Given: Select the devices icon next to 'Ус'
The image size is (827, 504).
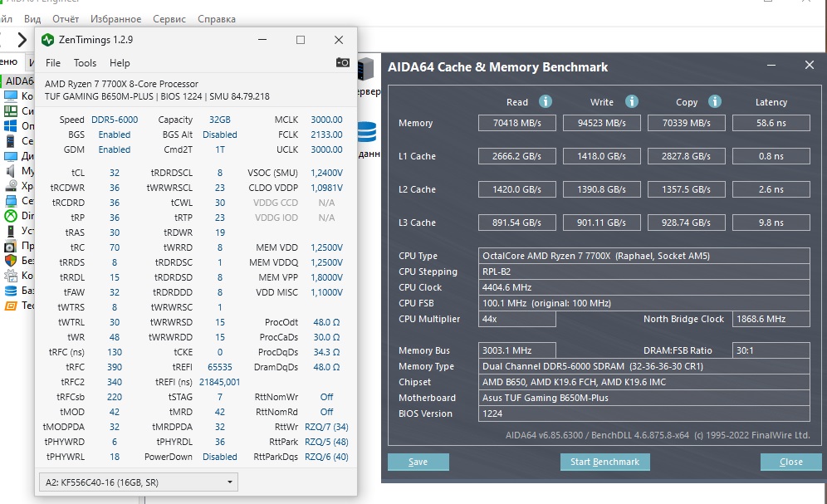Looking at the screenshot, I should point(11,230).
